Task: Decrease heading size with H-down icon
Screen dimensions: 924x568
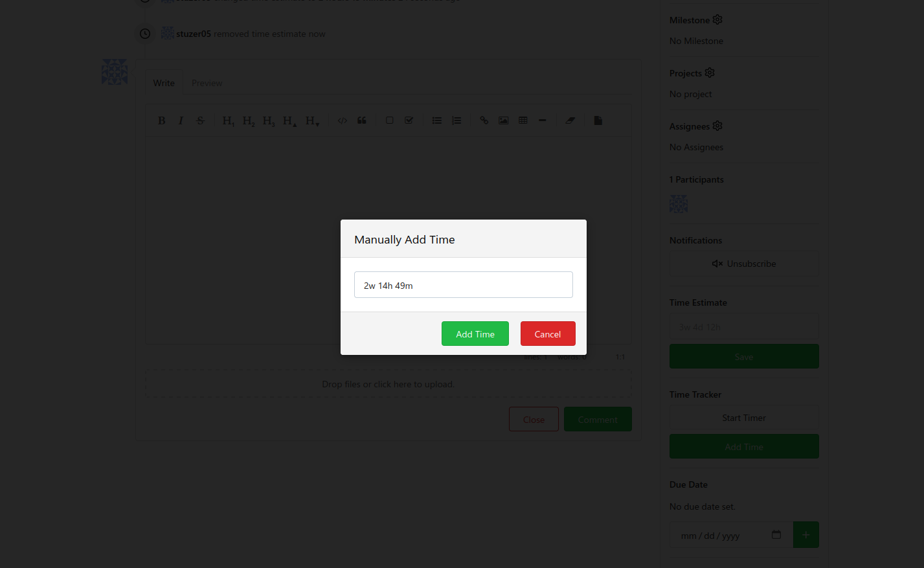Action: [x=312, y=120]
